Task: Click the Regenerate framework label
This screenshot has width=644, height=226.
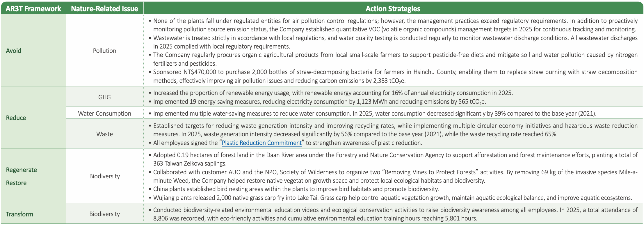Action: tap(22, 170)
